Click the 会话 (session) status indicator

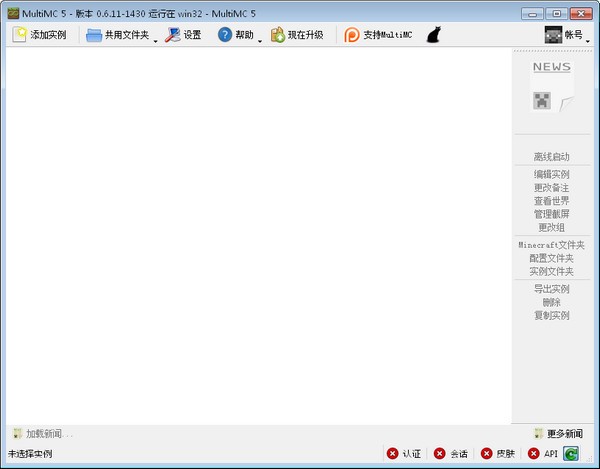pyautogui.click(x=451, y=453)
